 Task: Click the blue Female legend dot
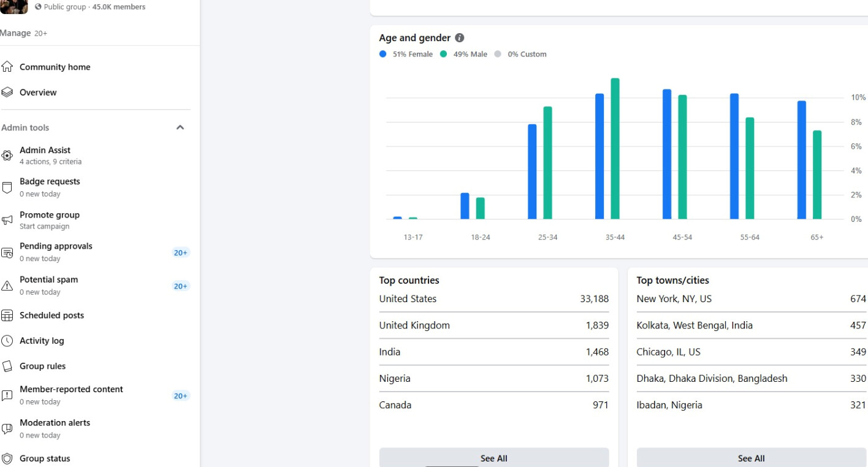[x=383, y=54]
